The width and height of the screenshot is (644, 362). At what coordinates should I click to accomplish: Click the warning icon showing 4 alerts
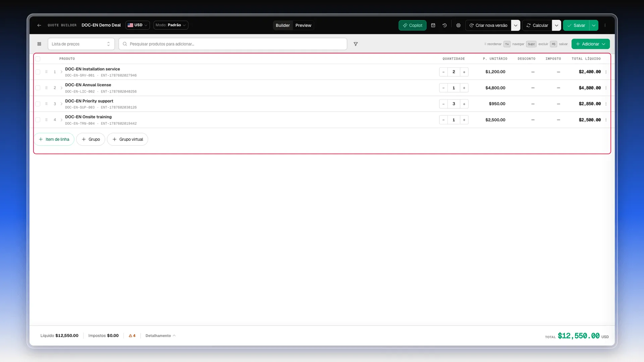[x=132, y=336]
